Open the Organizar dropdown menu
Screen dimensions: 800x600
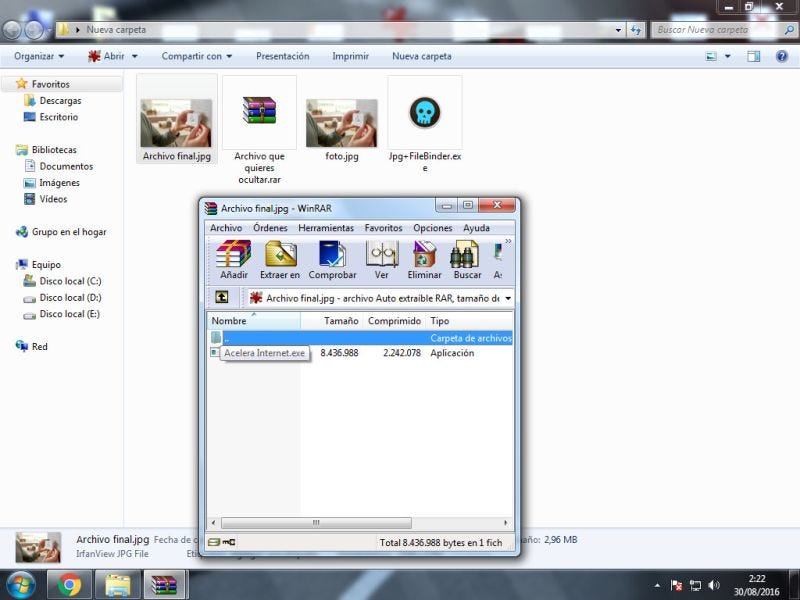tap(39, 56)
